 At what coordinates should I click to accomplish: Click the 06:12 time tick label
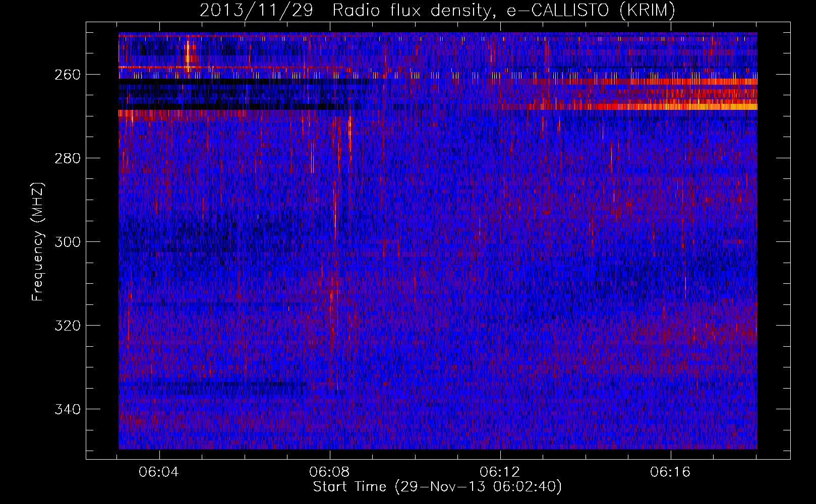click(x=500, y=472)
